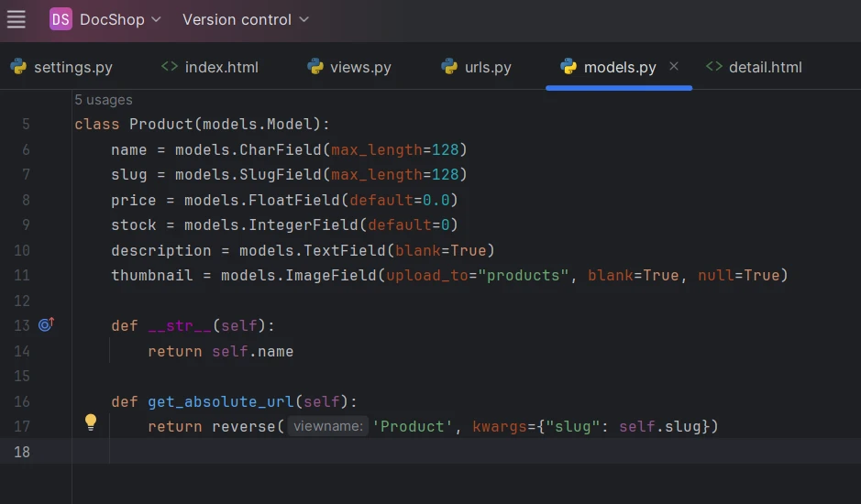The height and width of the screenshot is (504, 861).
Task: Click the light bulb quick-fix icon
Action: pyautogui.click(x=91, y=422)
